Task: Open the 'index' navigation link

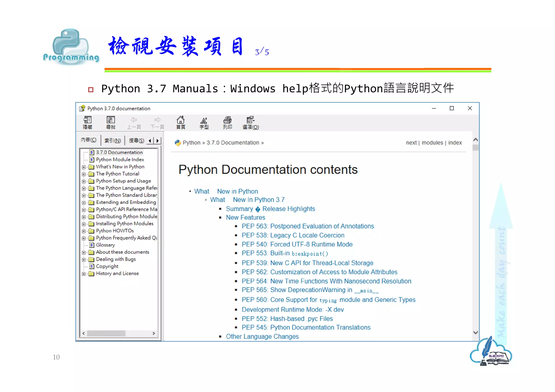Action: pyautogui.click(x=455, y=143)
